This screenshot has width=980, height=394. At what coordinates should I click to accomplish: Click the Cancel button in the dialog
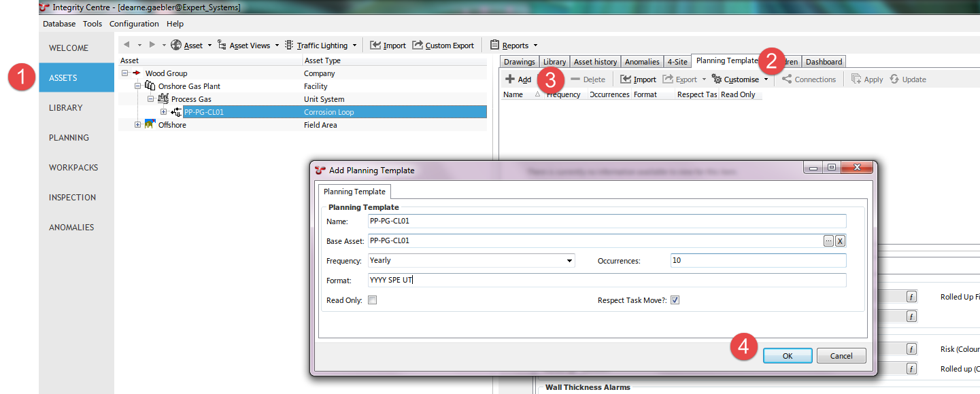click(x=841, y=355)
